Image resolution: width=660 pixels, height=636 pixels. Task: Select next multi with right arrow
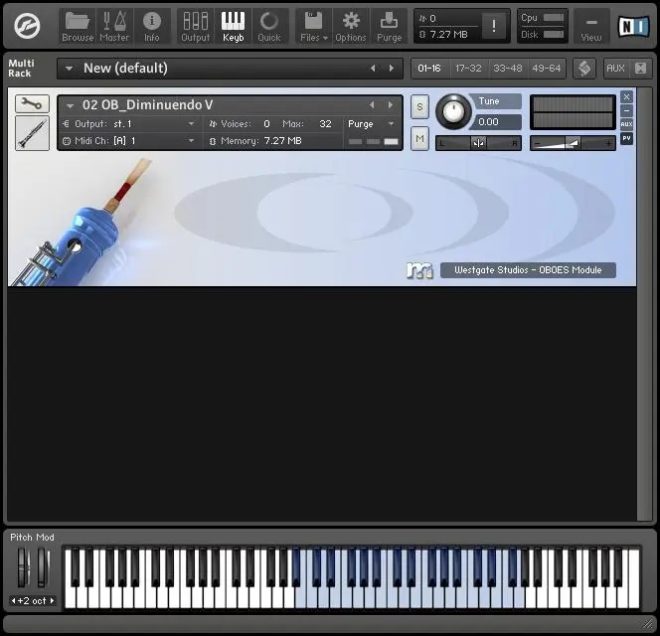(391, 68)
